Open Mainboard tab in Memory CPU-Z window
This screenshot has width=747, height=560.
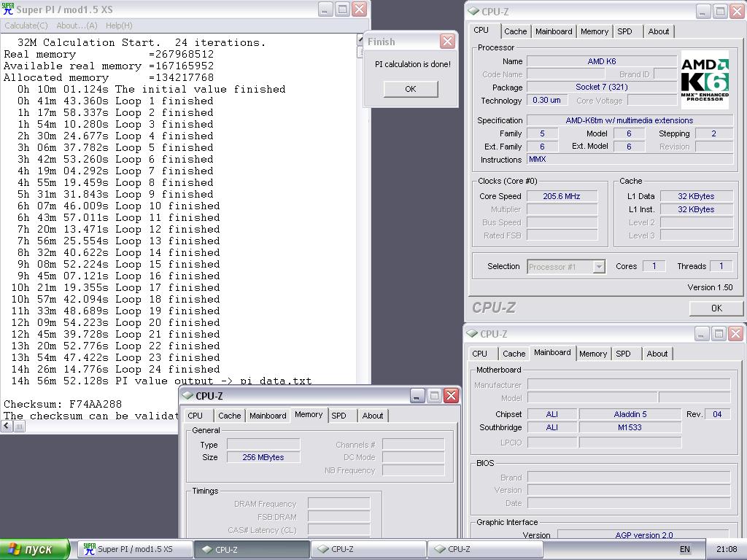(x=268, y=416)
